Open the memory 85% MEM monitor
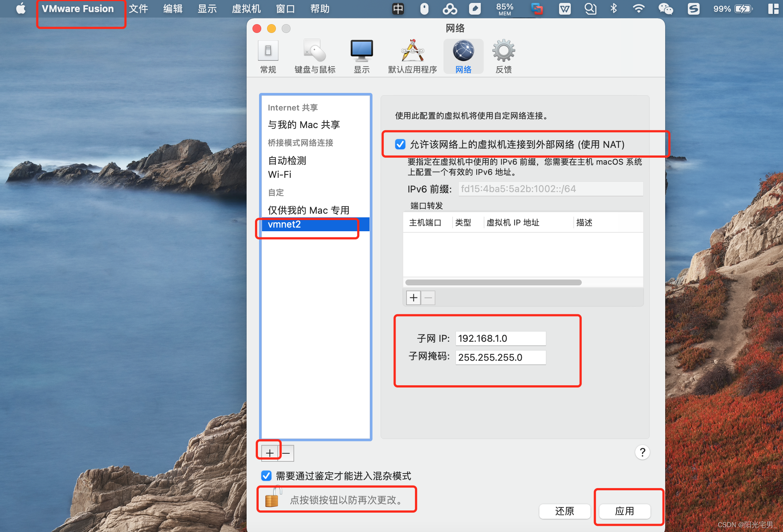Viewport: 783px width, 532px height. pyautogui.click(x=505, y=9)
